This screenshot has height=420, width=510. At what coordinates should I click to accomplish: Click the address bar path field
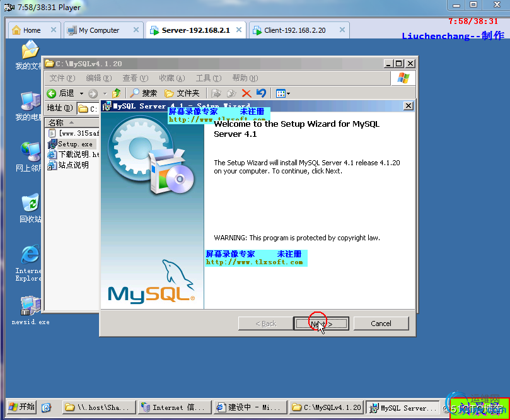click(x=88, y=108)
